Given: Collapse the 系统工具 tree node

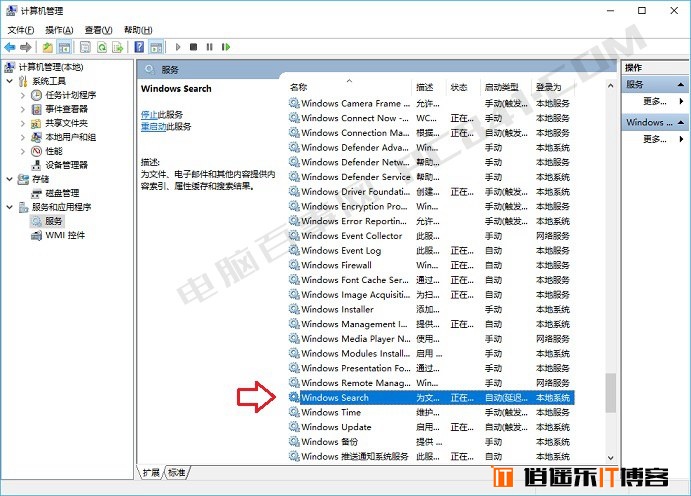Looking at the screenshot, I should click(x=10, y=81).
